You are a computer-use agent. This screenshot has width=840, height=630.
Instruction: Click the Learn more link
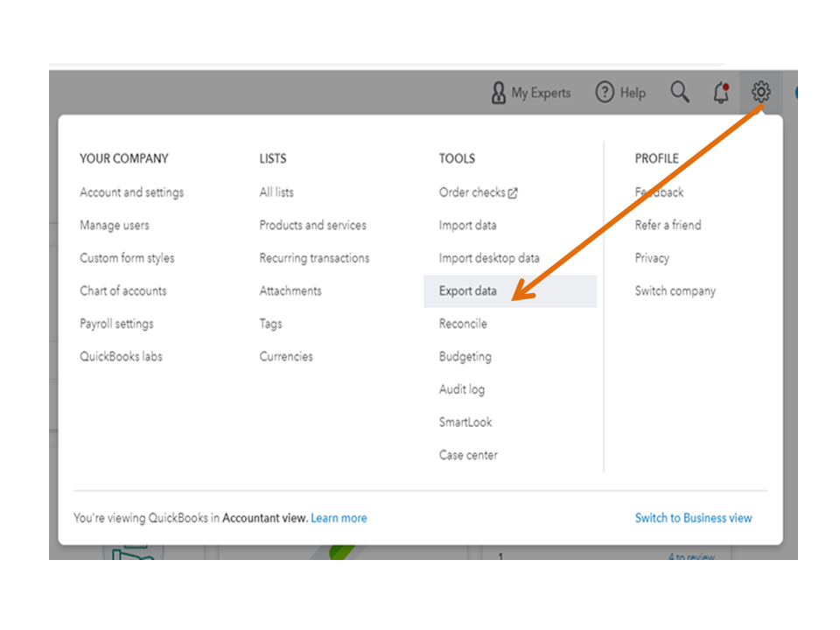[x=339, y=518]
